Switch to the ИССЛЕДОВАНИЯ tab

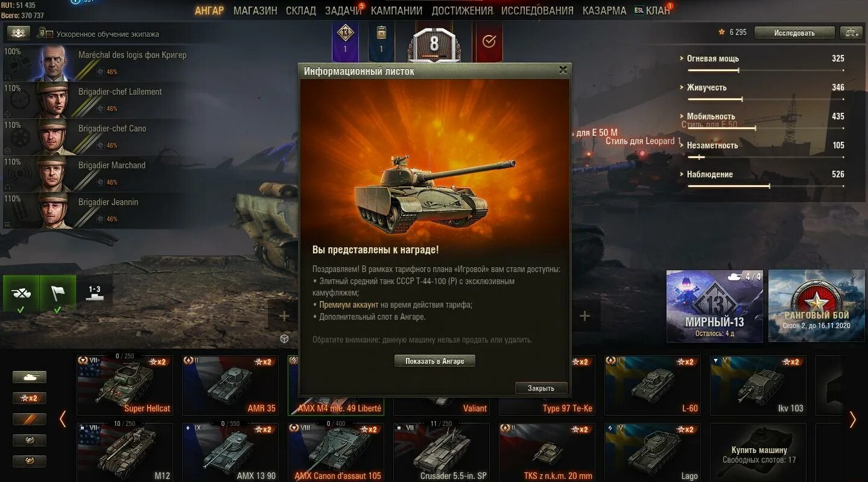coord(537,11)
